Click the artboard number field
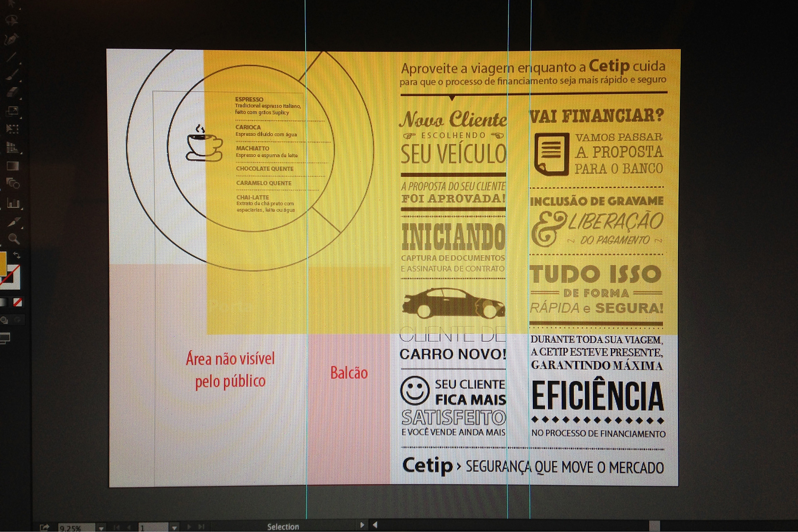Image resolution: width=798 pixels, height=532 pixels. pyautogui.click(x=153, y=528)
